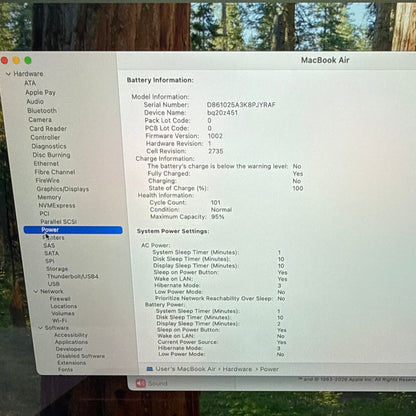The width and height of the screenshot is (416, 416).
Task: Click the Condition value Normal
Action: [x=221, y=210]
